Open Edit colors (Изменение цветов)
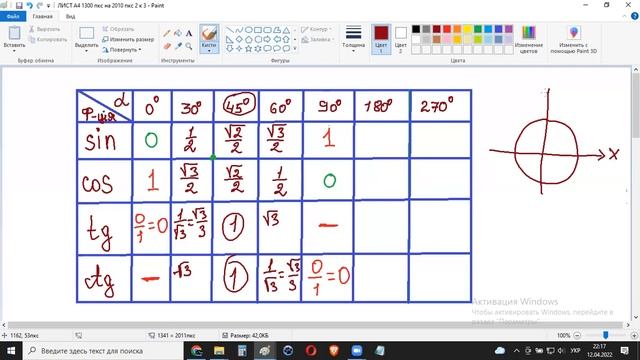640x360 pixels. tap(529, 39)
